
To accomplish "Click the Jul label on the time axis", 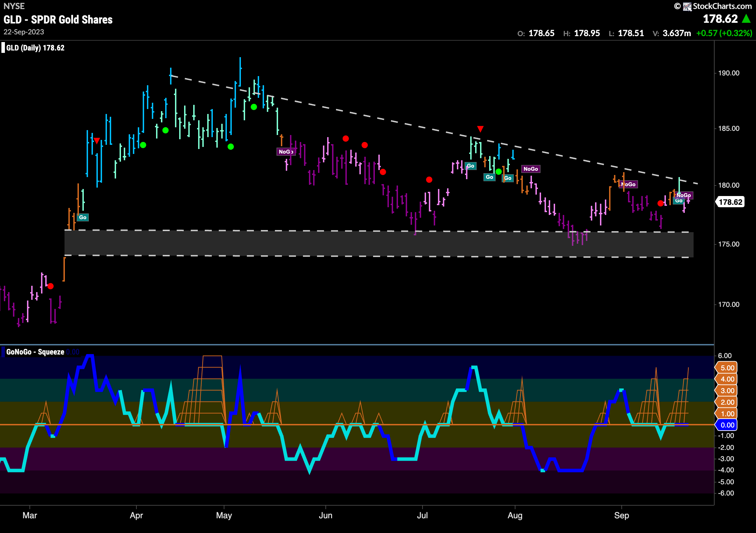I will click(423, 515).
